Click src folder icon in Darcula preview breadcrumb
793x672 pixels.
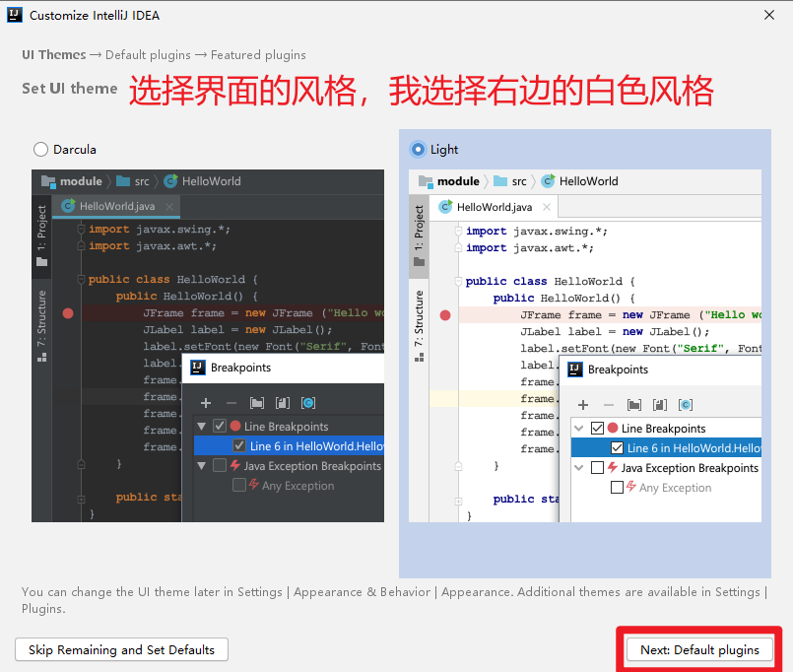click(x=123, y=180)
